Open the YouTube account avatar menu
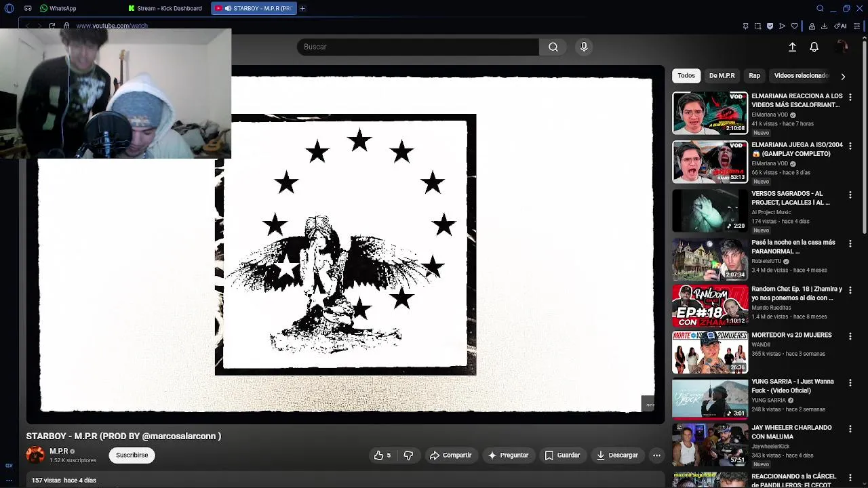The image size is (868, 488). tap(842, 47)
